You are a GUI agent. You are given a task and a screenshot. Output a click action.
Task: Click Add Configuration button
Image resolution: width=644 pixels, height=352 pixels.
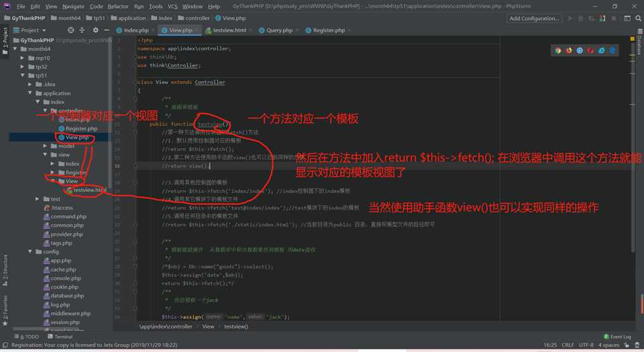[534, 19]
